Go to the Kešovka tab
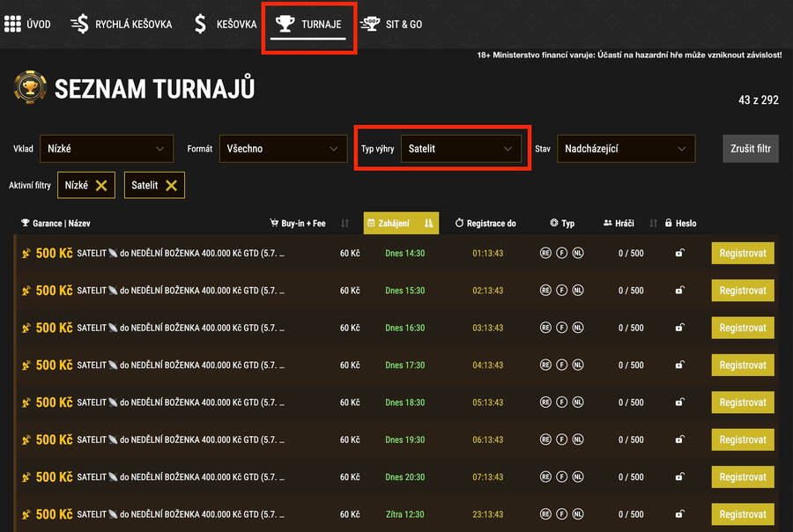793x532 pixels. 226,24
